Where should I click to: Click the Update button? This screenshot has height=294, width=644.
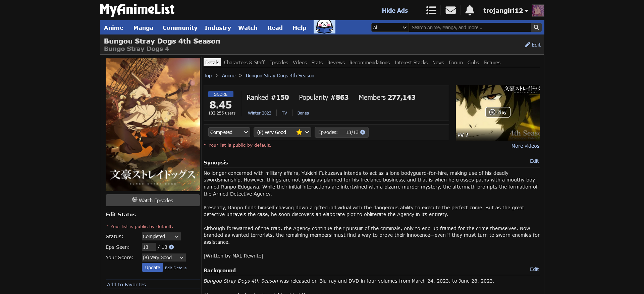pos(153,268)
